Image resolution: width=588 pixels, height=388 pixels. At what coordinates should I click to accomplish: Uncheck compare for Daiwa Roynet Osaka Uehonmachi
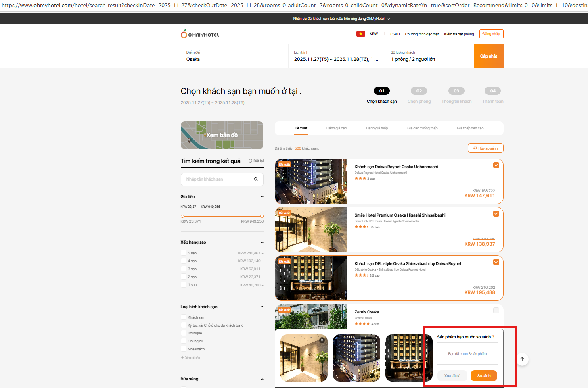[x=496, y=165]
